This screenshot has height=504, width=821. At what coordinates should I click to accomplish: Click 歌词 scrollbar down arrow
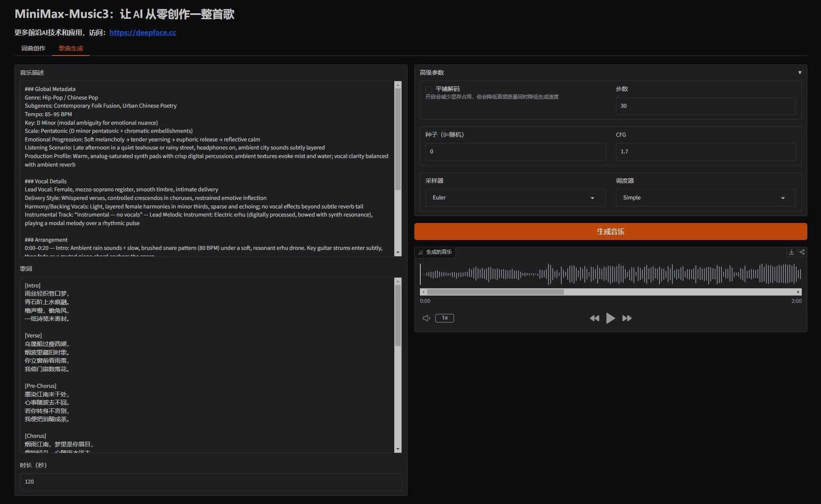pos(398,449)
